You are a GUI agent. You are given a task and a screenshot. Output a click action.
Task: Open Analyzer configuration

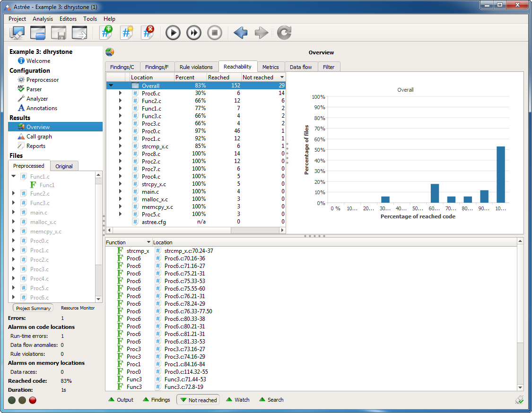tap(37, 99)
